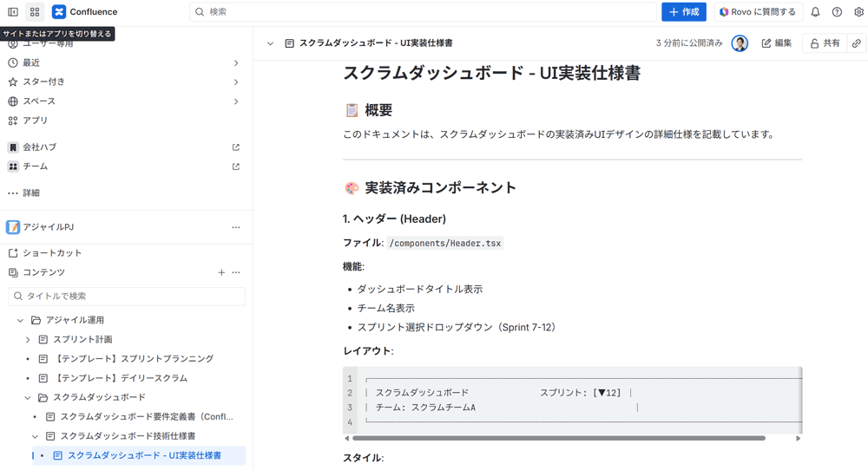This screenshot has height=470, width=868.
Task: Click the /components/Header.tsx code text
Action: click(x=445, y=244)
